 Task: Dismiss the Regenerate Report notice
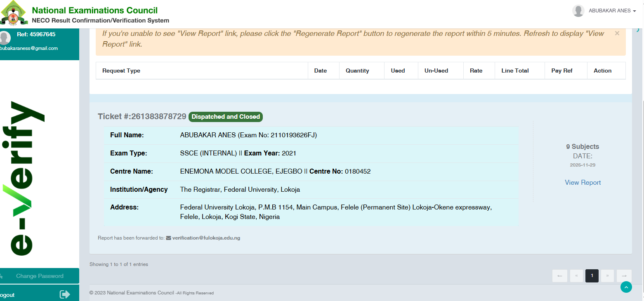[x=617, y=33]
